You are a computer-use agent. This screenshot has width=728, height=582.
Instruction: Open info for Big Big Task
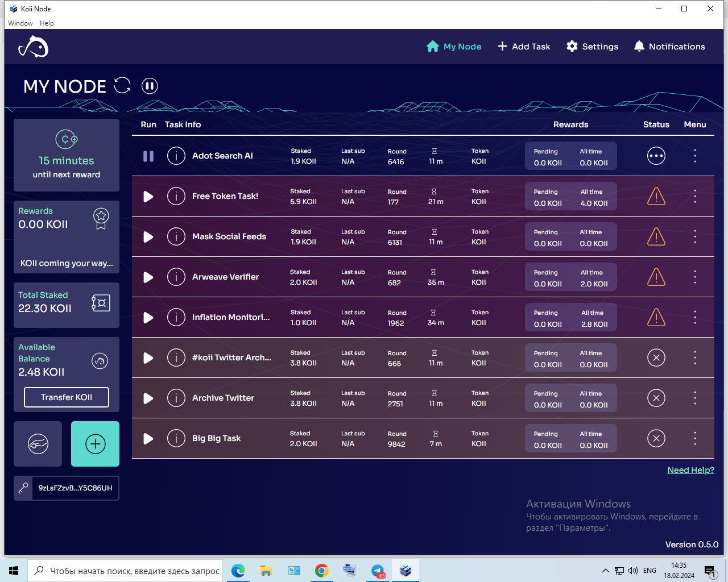coord(176,438)
